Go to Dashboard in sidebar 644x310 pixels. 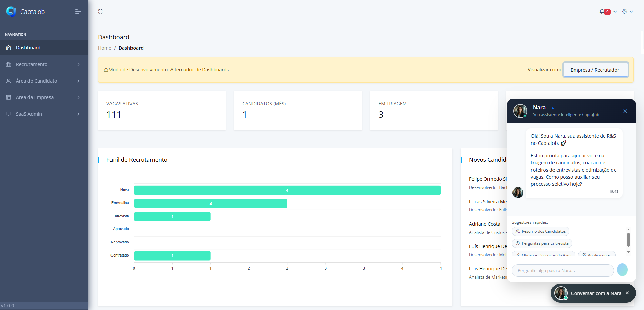44,48
